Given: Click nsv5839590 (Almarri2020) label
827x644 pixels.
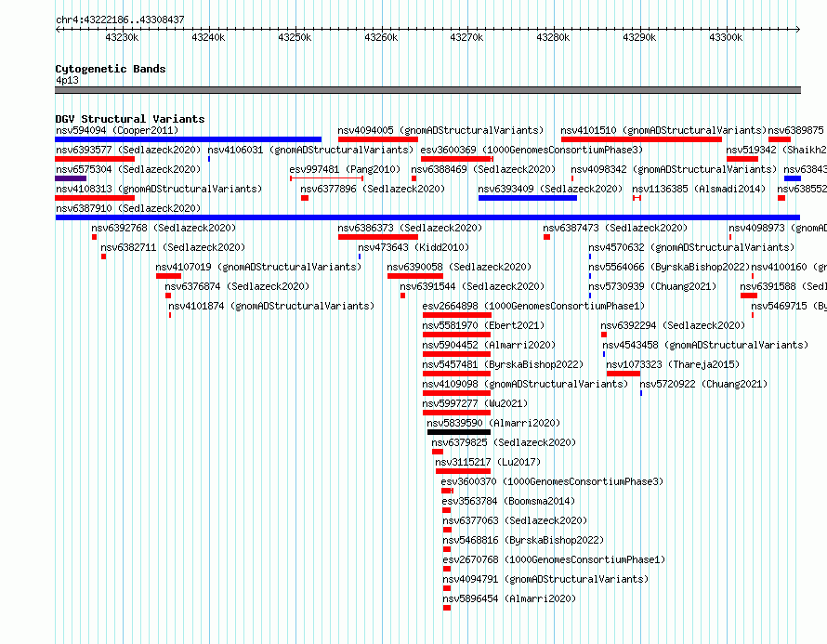Looking at the screenshot, I should (493, 423).
